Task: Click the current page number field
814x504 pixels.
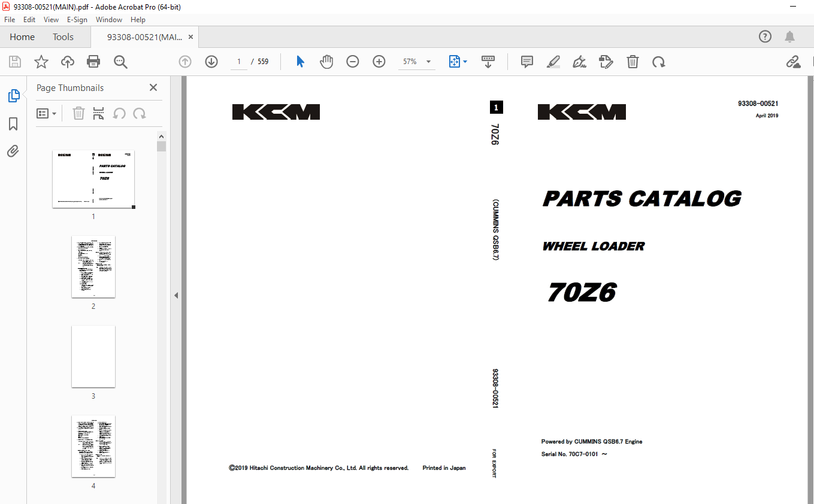Action: 239,62
